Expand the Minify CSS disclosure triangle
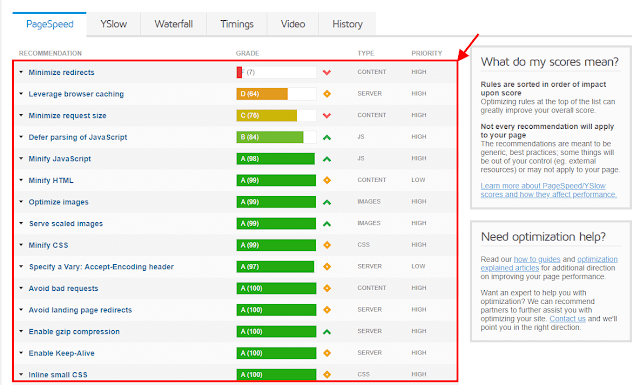The image size is (640, 385). (21, 245)
